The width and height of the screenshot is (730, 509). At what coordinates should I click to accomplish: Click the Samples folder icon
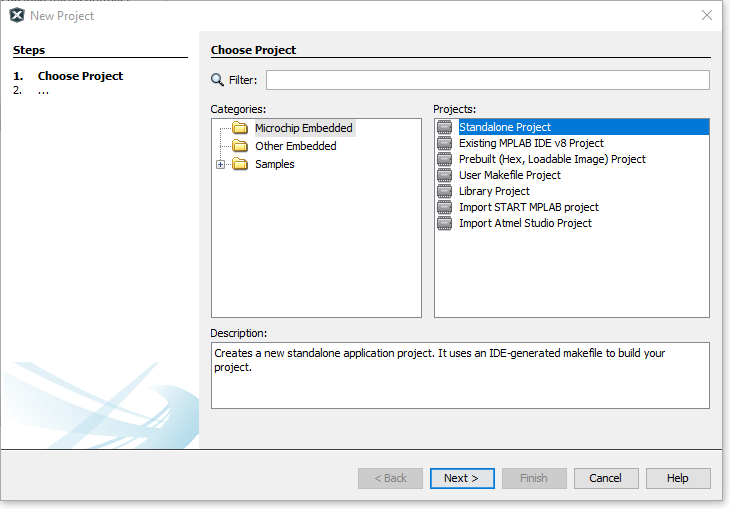[x=240, y=164]
